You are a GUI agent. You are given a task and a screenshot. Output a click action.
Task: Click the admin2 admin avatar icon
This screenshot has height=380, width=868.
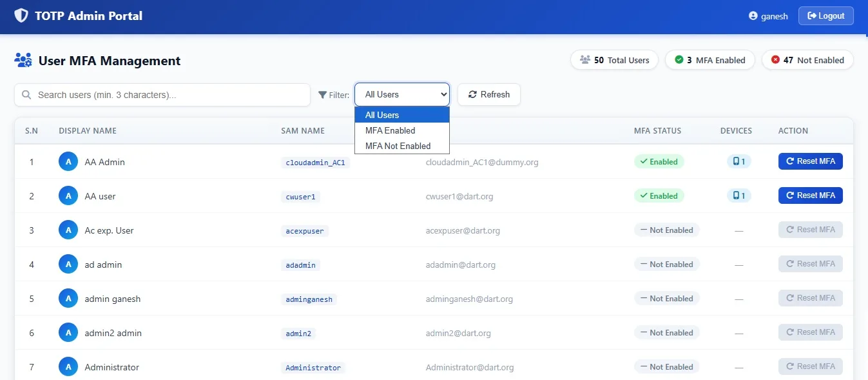click(x=68, y=332)
